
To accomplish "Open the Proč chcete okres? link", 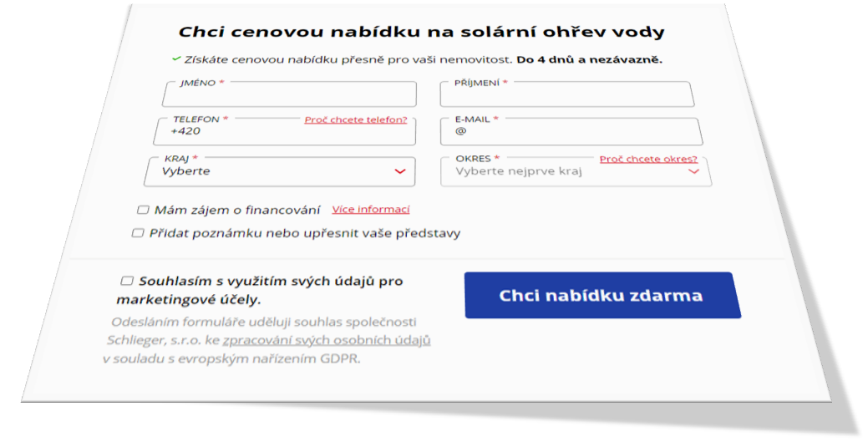I will tap(648, 159).
